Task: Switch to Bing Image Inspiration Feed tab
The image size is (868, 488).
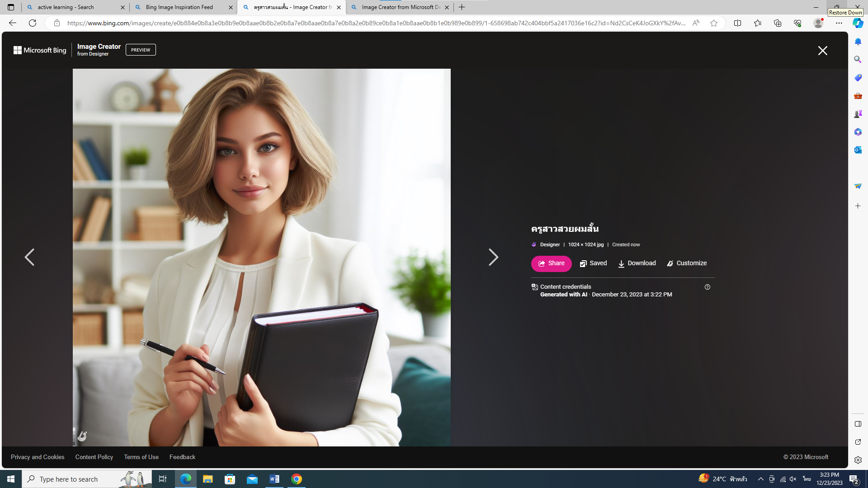Action: [179, 7]
